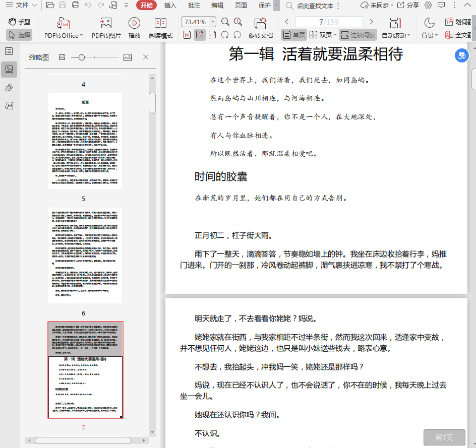Close the 缩略图 thumbnail panel

[146, 57]
